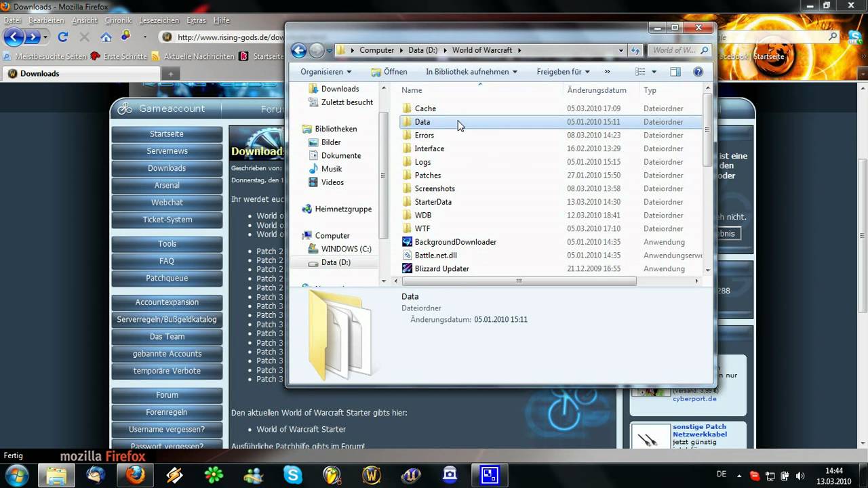This screenshot has height=488, width=868.
Task: Click Explorer forward navigation button
Action: [317, 50]
